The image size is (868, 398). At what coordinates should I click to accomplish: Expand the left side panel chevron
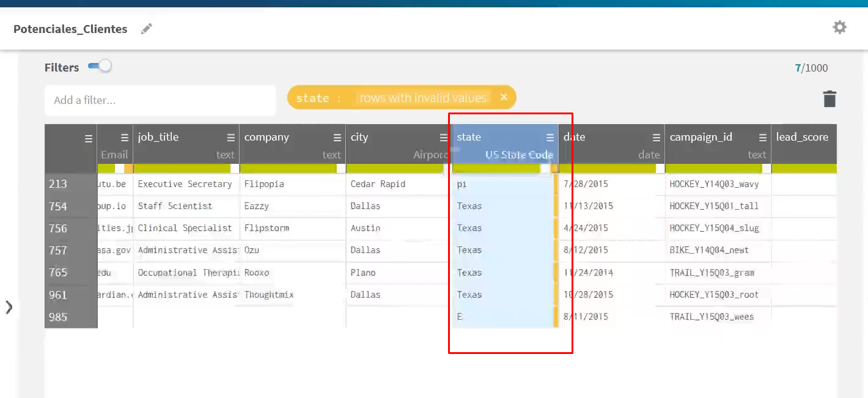point(10,308)
